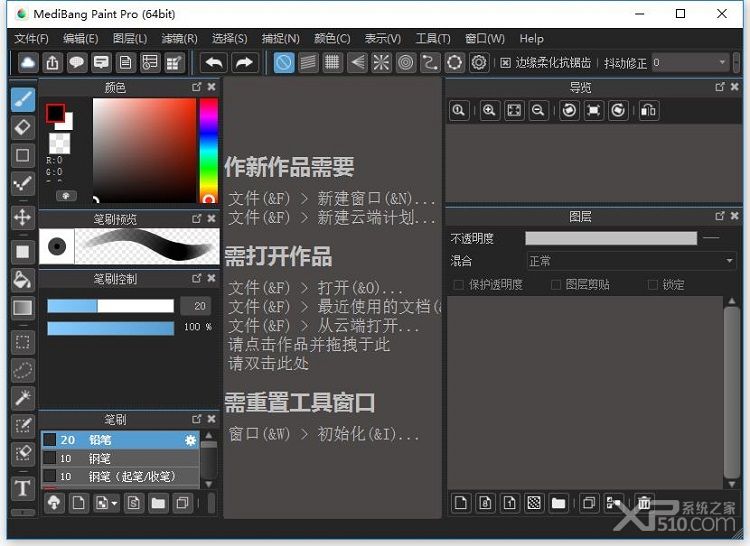Screen dimensions: 750x546
Task: Open the 滤镜(R) menu
Action: click(x=179, y=39)
